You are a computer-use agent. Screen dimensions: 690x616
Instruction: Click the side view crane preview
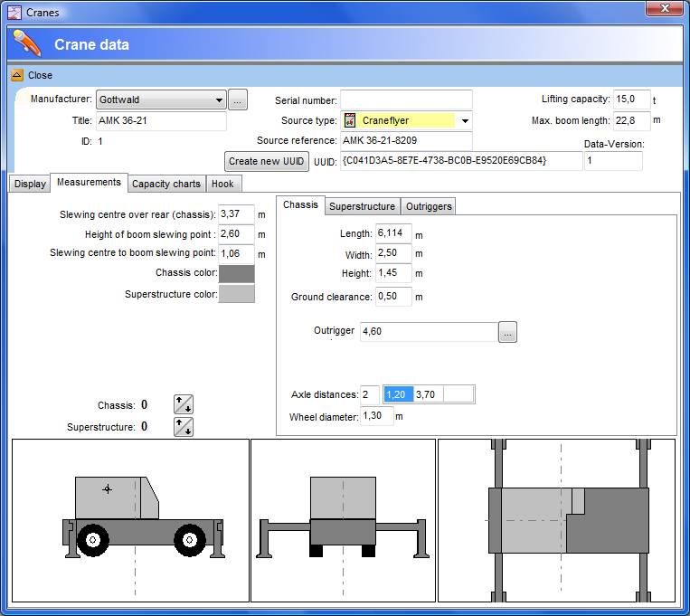(130, 520)
